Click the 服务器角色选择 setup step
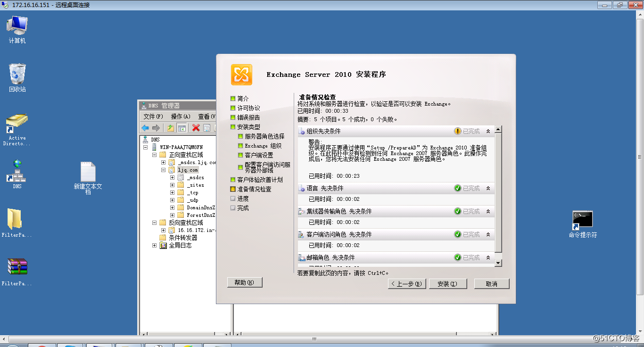The height and width of the screenshot is (347, 644). point(264,136)
